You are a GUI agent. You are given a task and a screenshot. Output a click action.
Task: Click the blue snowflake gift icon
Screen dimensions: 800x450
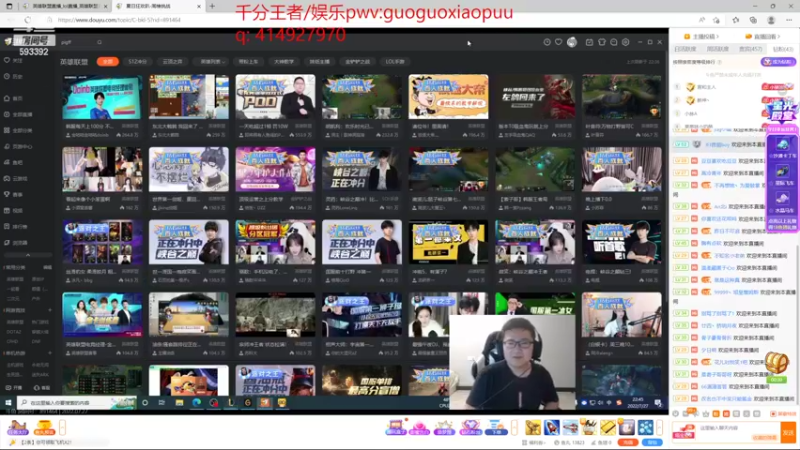(x=645, y=427)
